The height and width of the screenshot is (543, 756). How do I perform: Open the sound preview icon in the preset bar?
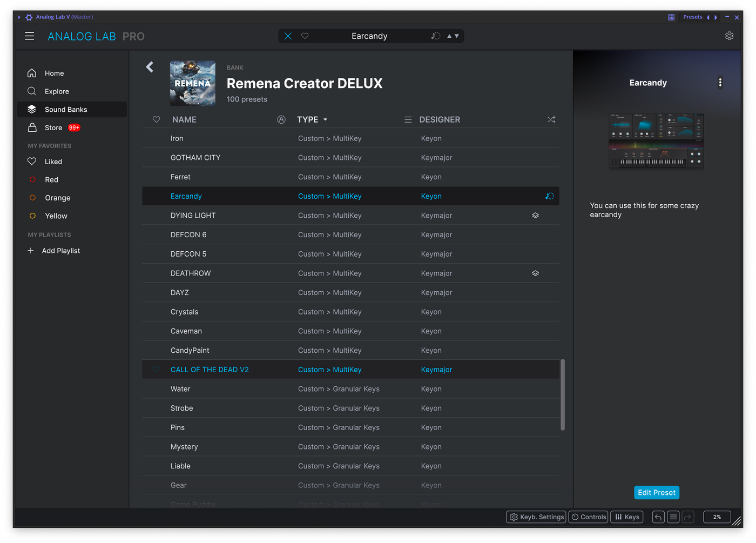[436, 36]
